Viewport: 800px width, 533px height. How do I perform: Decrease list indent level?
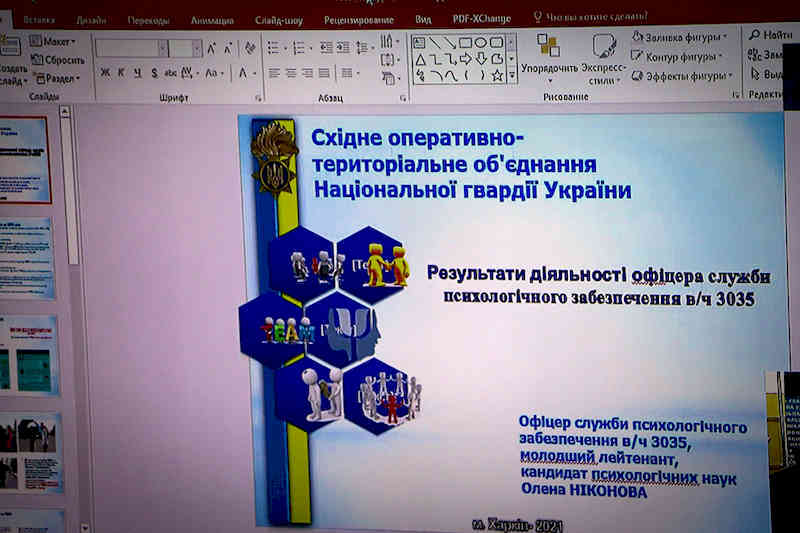(x=326, y=48)
